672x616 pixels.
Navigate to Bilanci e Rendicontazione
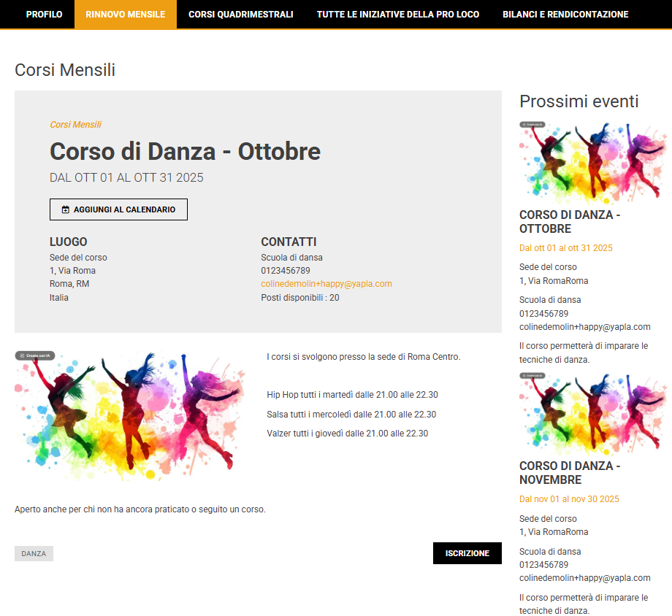pos(565,15)
